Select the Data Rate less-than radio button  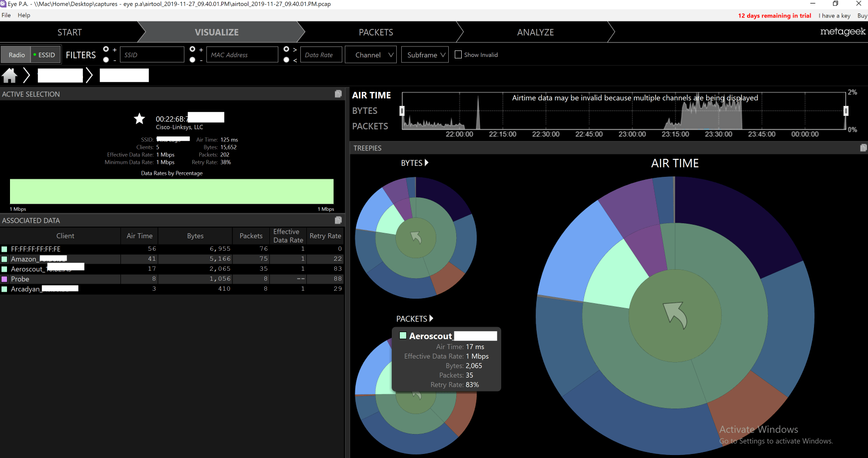point(286,59)
